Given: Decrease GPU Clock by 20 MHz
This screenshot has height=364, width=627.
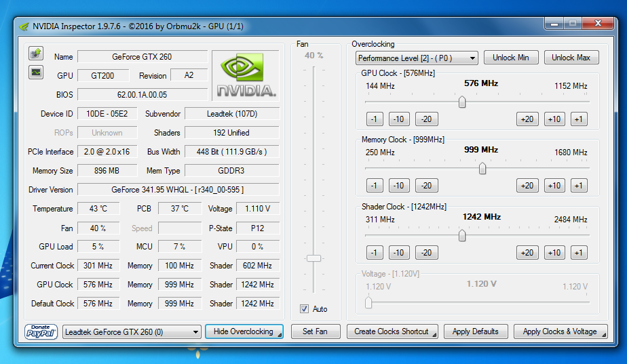Looking at the screenshot, I should (427, 119).
